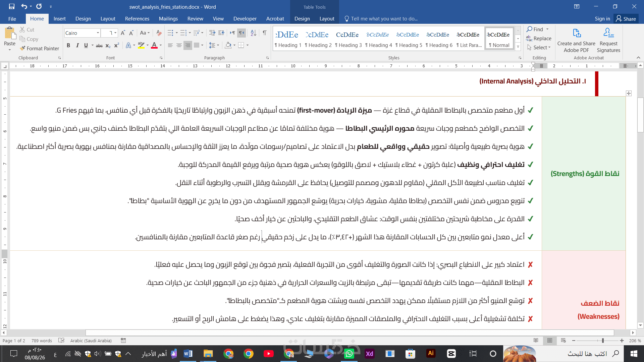
Task: Switch to the References tab
Action: [137, 19]
